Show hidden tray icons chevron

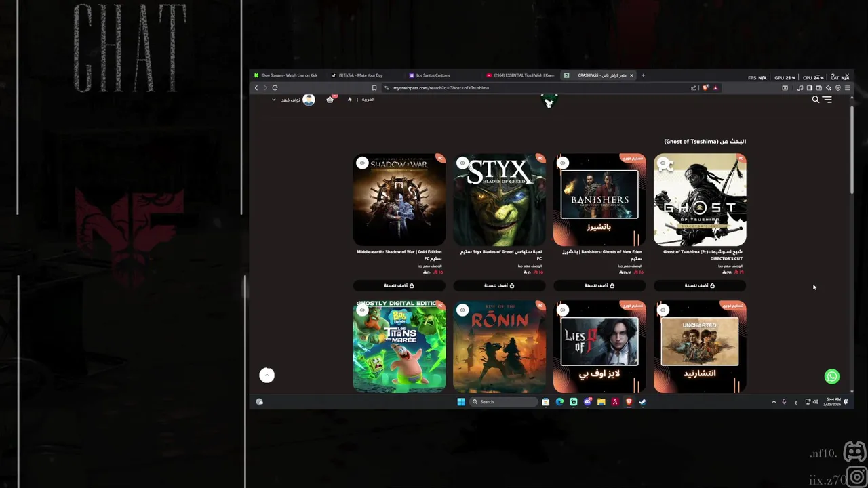[x=774, y=402]
